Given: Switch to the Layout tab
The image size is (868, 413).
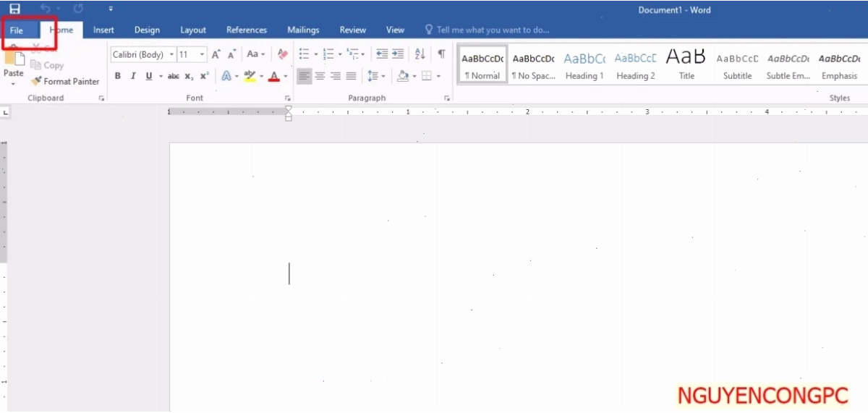Looking at the screenshot, I should [193, 30].
